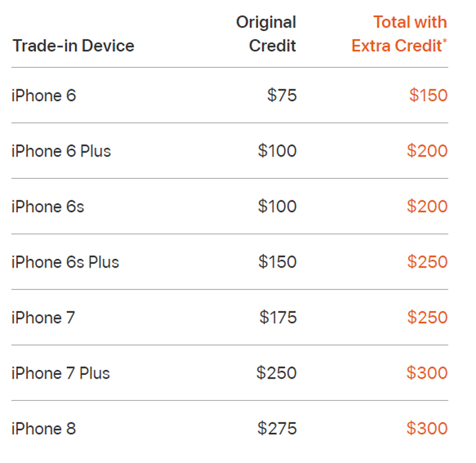Select the iPhone 6 device name
This screenshot has height=463, width=476.
point(43,95)
